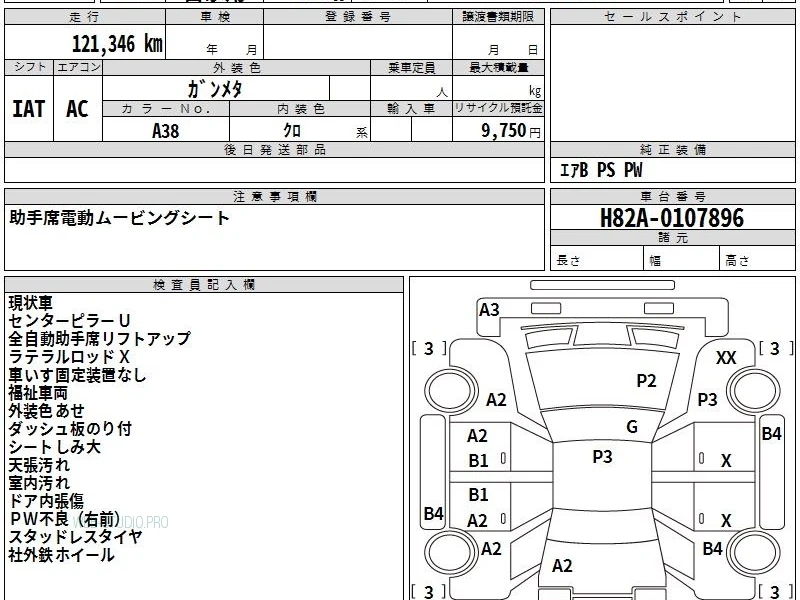
Task: Click color number A38
Action: tap(166, 131)
